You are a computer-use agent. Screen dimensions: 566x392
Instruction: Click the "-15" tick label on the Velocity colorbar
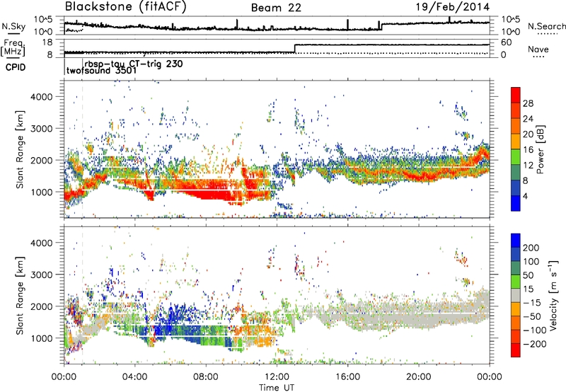(x=531, y=303)
